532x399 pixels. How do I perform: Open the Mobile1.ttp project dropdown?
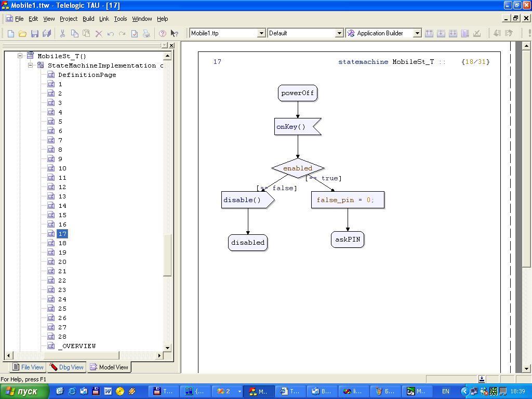261,33
